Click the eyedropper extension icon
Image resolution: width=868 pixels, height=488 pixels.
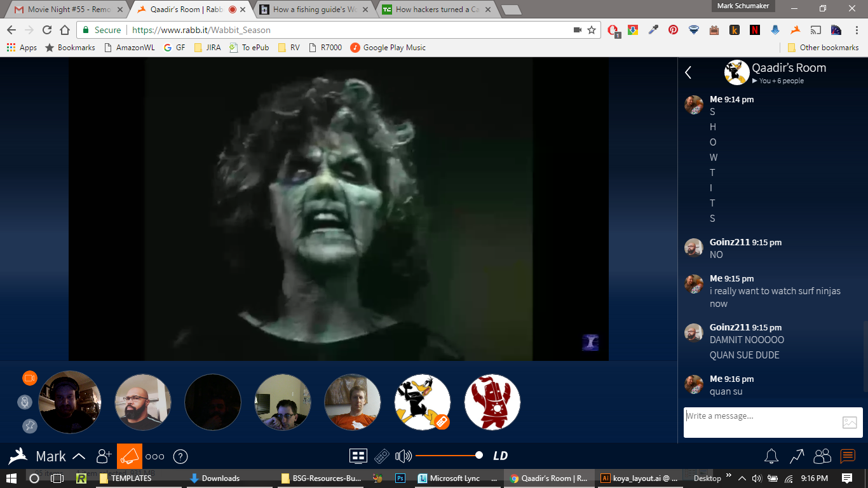point(653,30)
